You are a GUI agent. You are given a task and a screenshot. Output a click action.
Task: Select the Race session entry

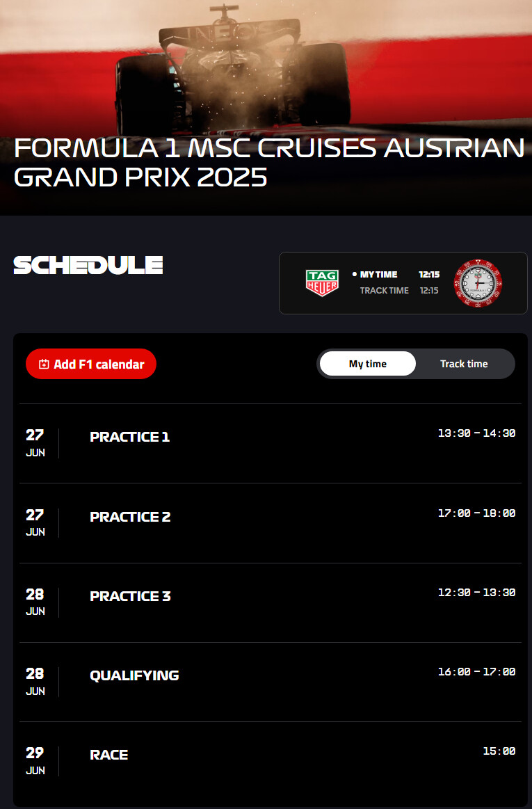[x=271, y=762]
